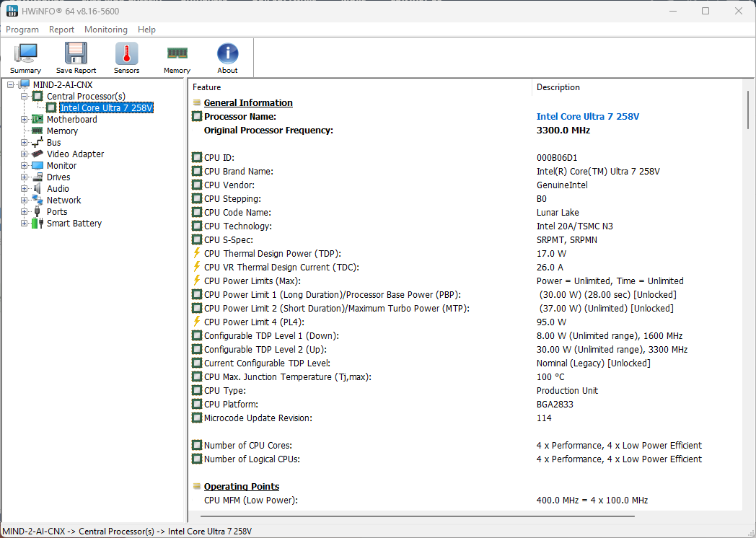This screenshot has width=756, height=538.
Task: Open the Help menu
Action: pyautogui.click(x=146, y=30)
